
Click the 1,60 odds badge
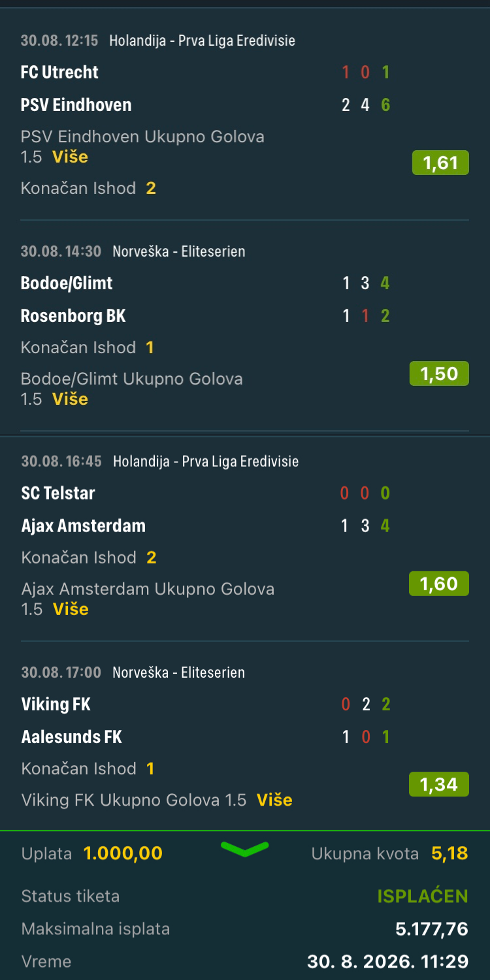pos(439,584)
